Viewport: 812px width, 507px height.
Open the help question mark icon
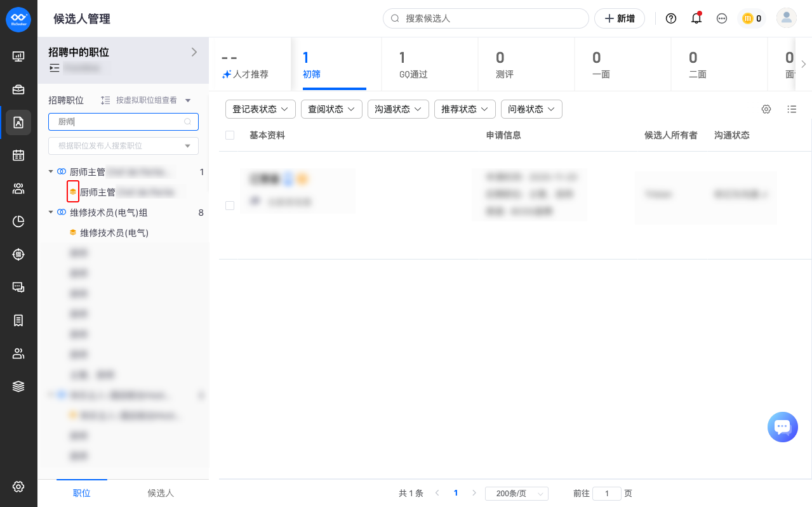[671, 18]
